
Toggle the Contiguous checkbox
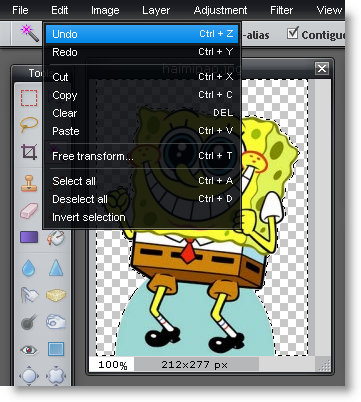(x=292, y=34)
